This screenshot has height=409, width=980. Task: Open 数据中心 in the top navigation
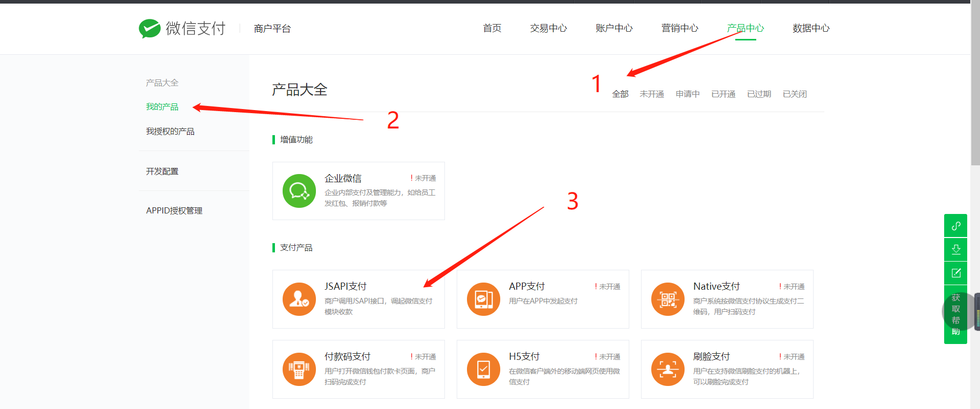(811, 28)
